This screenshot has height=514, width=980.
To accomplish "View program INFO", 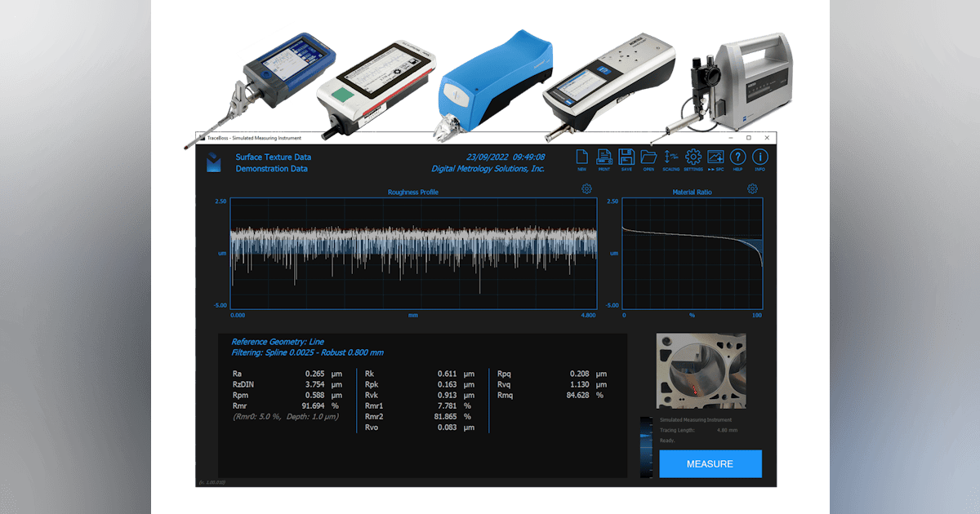I will 759,155.
